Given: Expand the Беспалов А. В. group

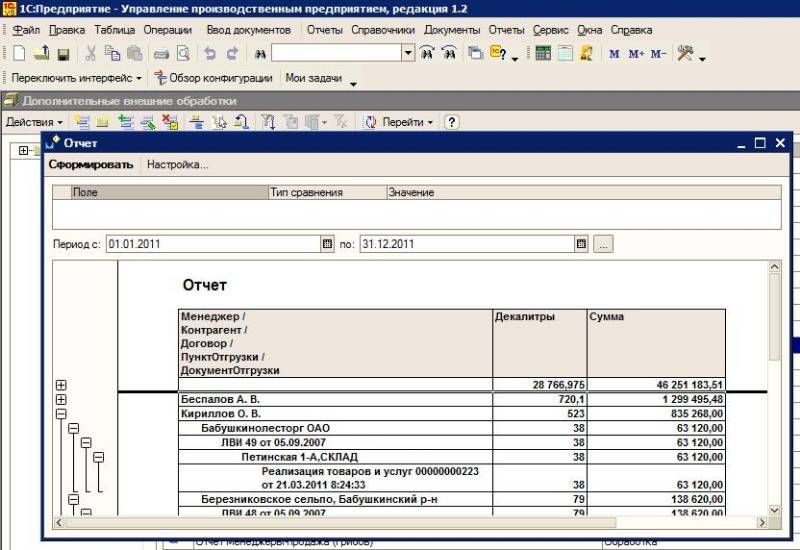Looking at the screenshot, I should (x=61, y=399).
